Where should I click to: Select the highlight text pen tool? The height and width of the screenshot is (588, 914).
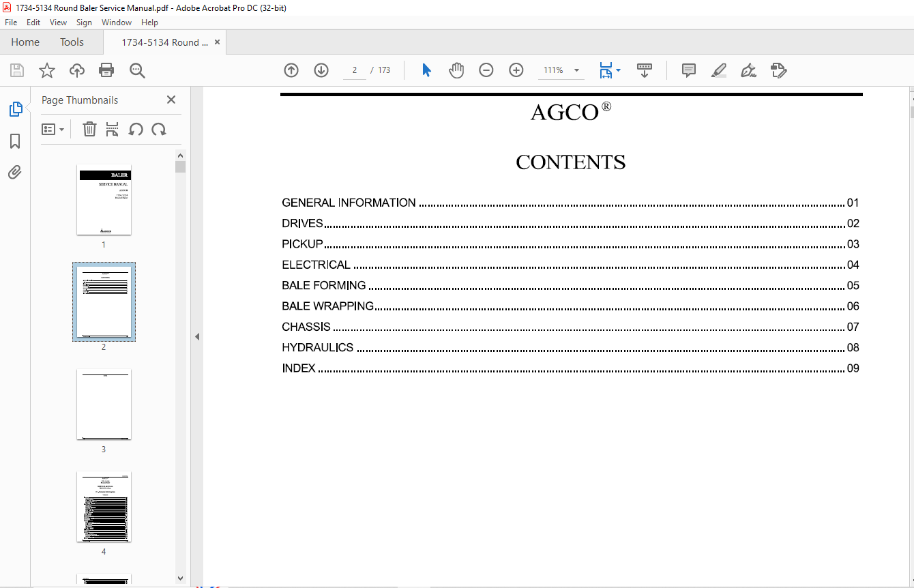(718, 70)
